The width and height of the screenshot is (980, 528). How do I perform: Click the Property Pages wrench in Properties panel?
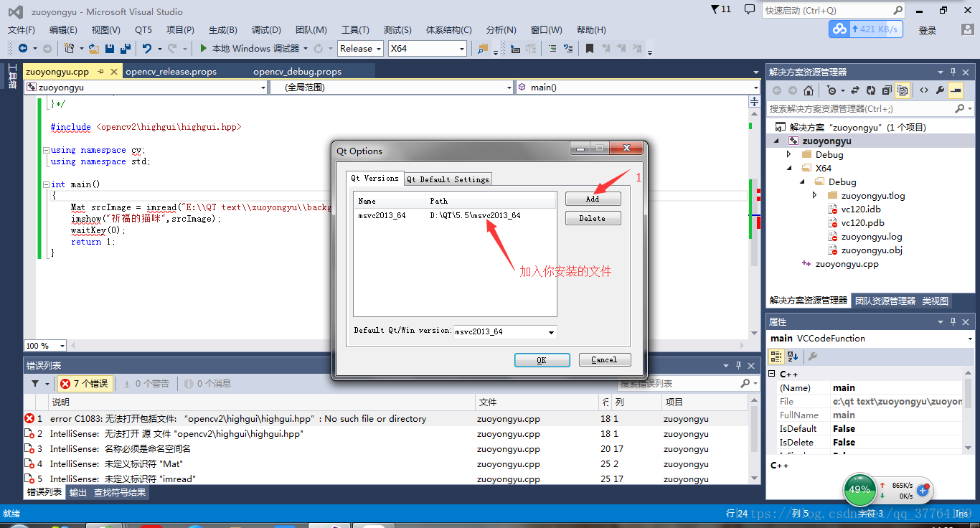pos(813,356)
